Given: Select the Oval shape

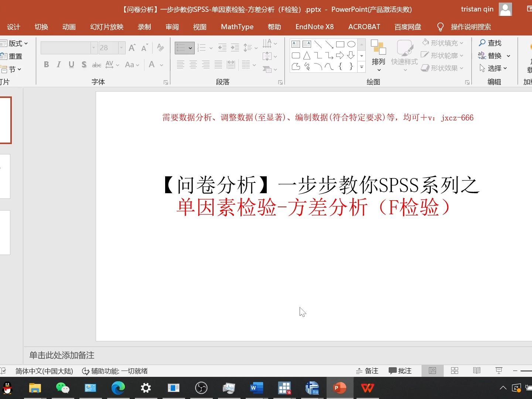Looking at the screenshot, I should [351, 44].
